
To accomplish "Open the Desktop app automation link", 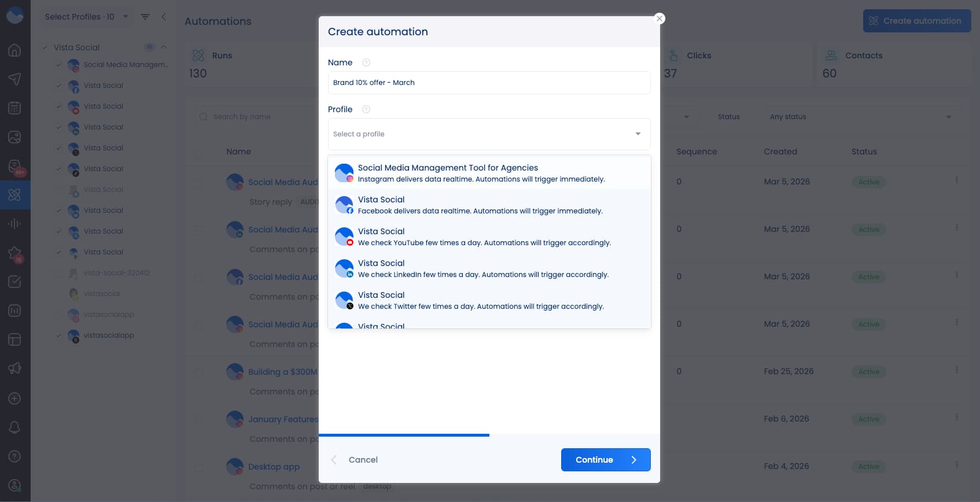I will coord(274,467).
